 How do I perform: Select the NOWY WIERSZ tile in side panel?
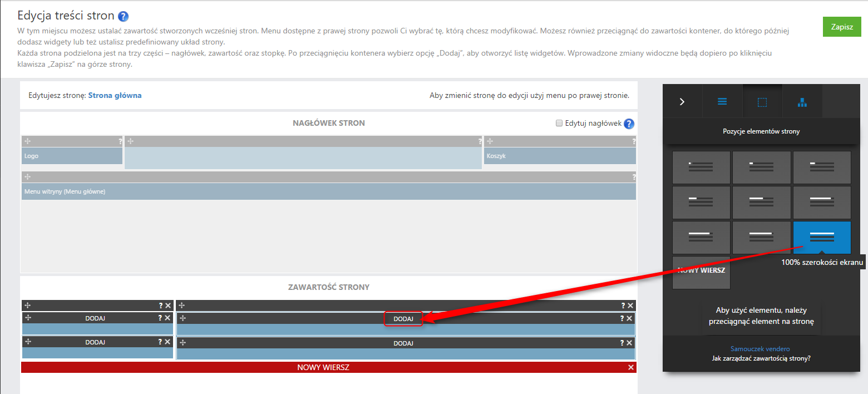click(701, 272)
